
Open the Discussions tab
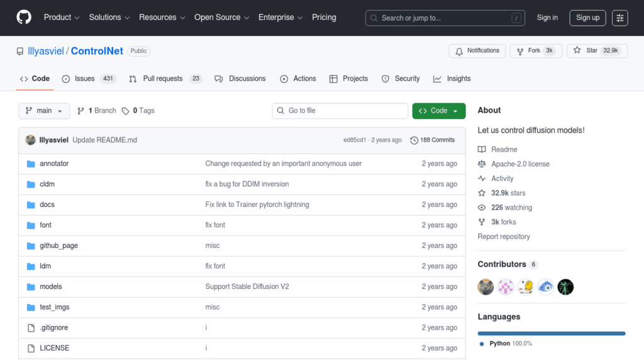coord(240,79)
